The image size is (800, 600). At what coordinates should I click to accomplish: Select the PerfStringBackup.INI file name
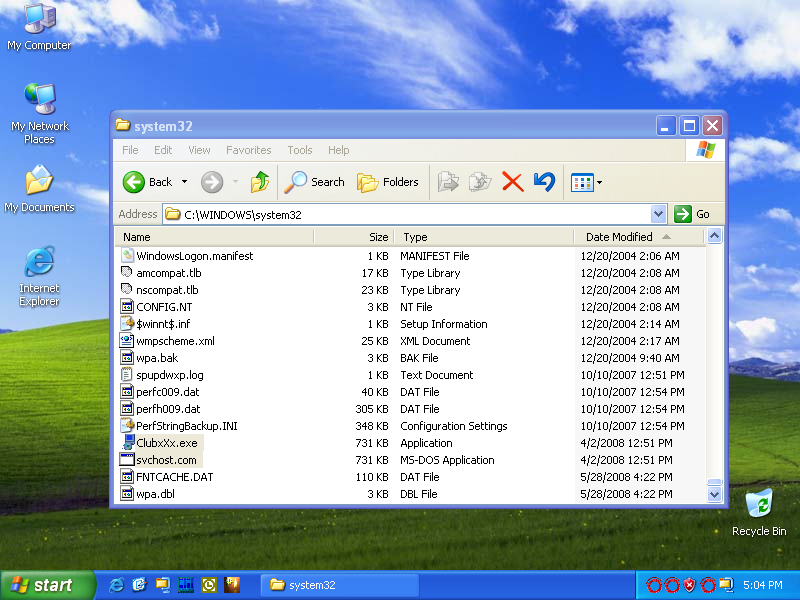(187, 426)
